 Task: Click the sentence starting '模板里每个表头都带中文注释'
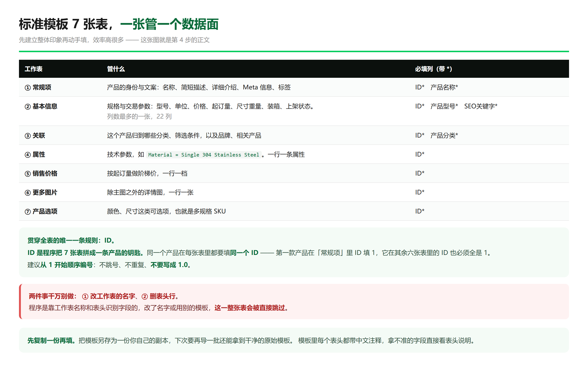click(387, 341)
